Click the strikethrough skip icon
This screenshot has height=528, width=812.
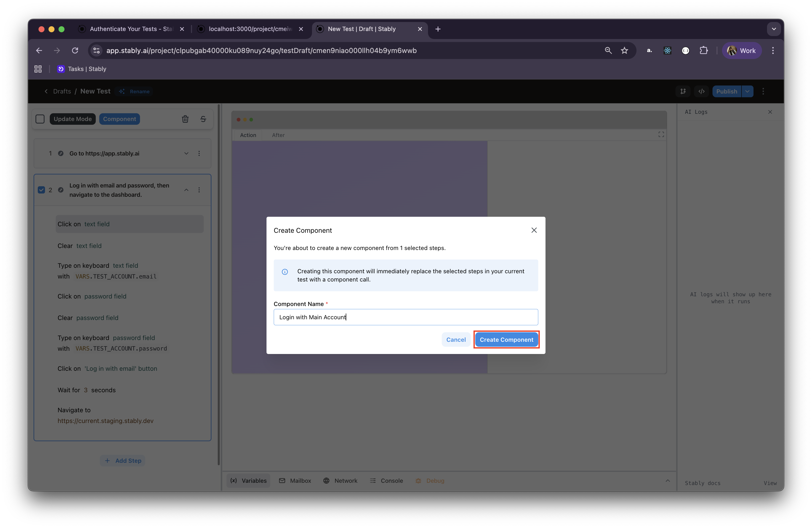click(203, 119)
